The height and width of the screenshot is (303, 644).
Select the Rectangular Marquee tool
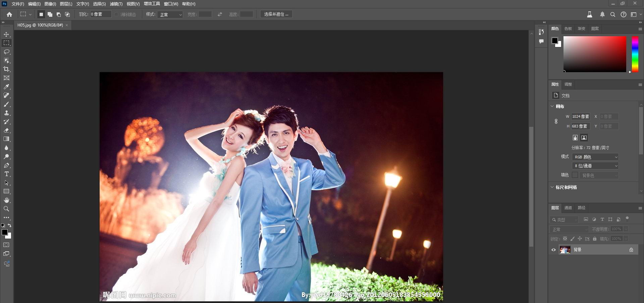click(x=6, y=43)
